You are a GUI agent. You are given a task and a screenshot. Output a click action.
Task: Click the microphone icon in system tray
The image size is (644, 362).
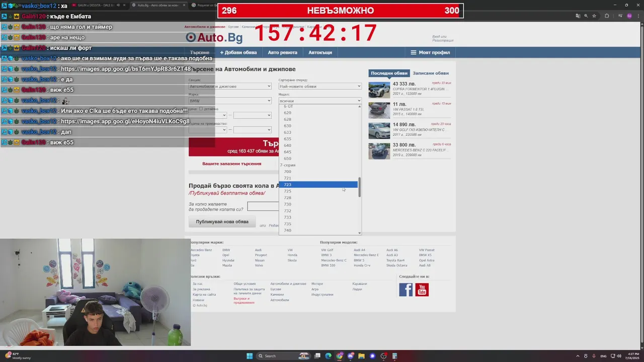coord(594,356)
